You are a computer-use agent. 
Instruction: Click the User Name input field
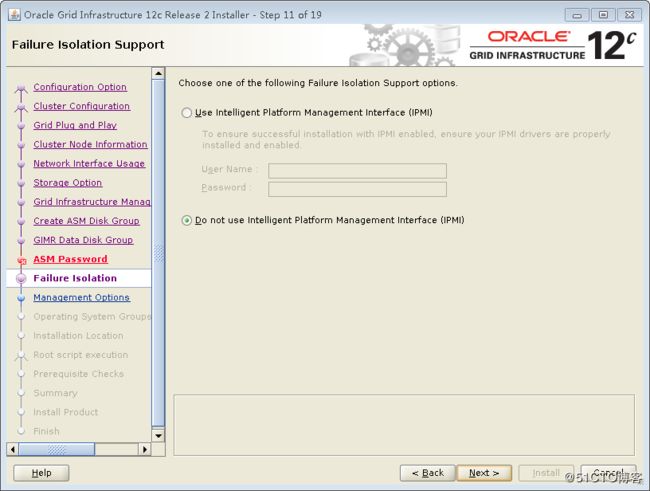click(x=357, y=170)
